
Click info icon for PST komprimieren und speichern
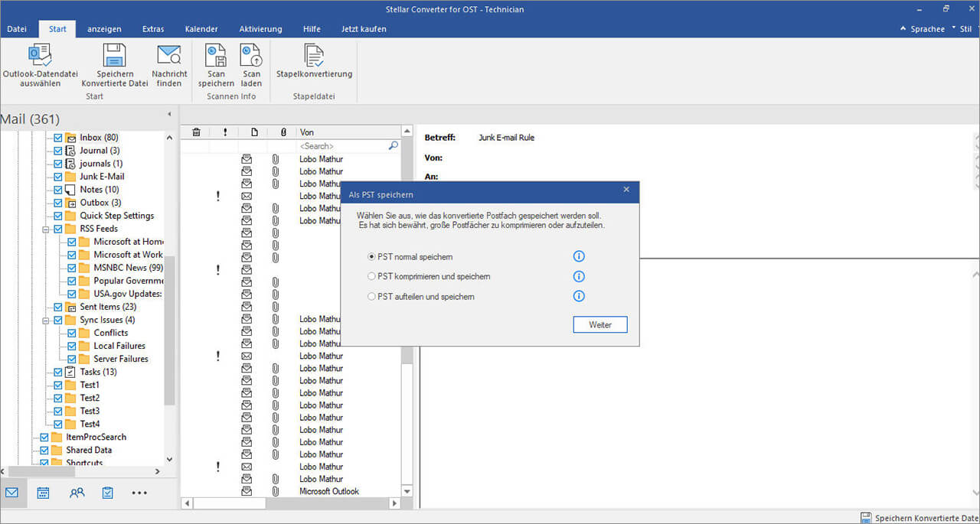click(x=579, y=277)
